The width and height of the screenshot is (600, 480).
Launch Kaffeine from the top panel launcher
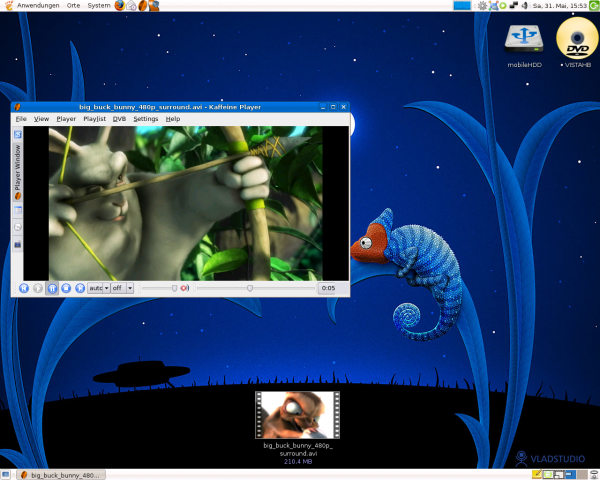click(143, 6)
